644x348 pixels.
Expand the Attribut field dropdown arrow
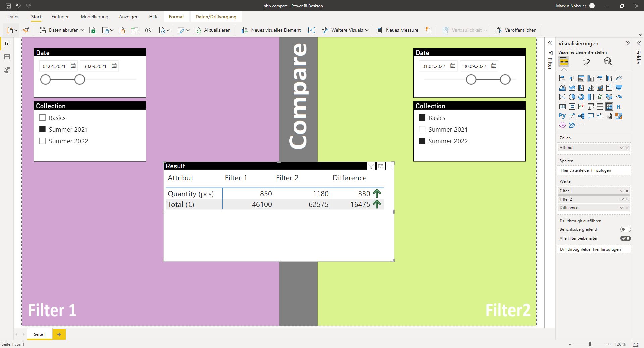coord(621,148)
